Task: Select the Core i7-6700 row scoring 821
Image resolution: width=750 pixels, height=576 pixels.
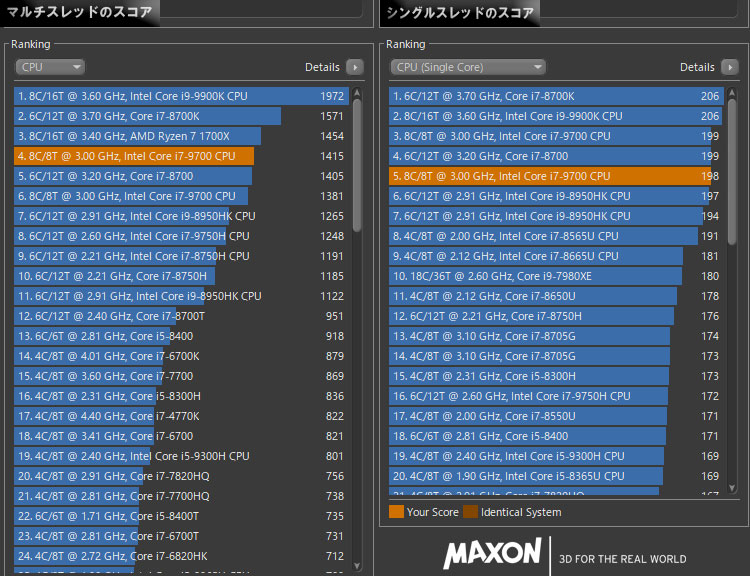Action: pyautogui.click(x=181, y=436)
